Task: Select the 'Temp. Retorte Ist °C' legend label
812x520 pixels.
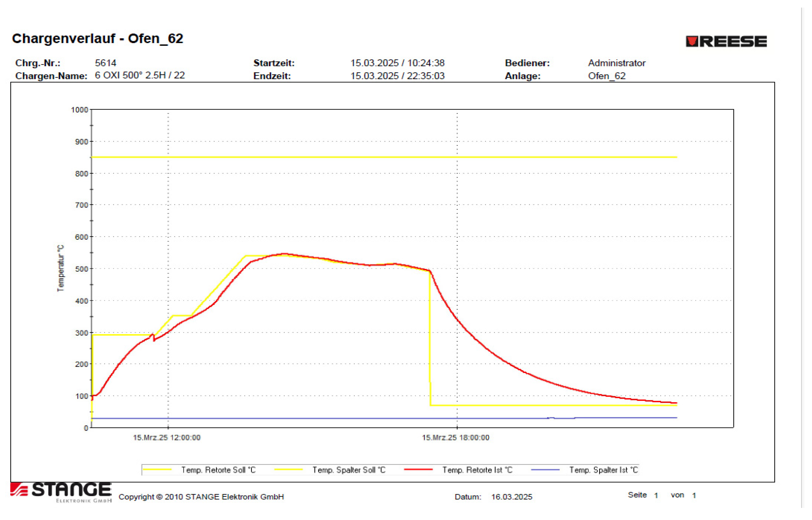Action: coord(477,470)
